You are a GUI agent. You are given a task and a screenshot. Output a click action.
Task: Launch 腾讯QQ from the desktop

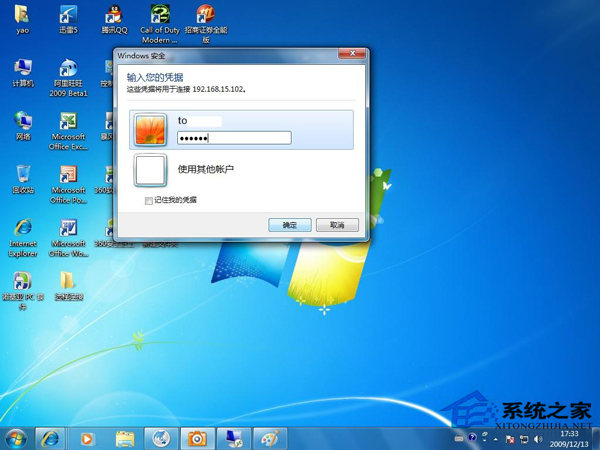[x=114, y=19]
